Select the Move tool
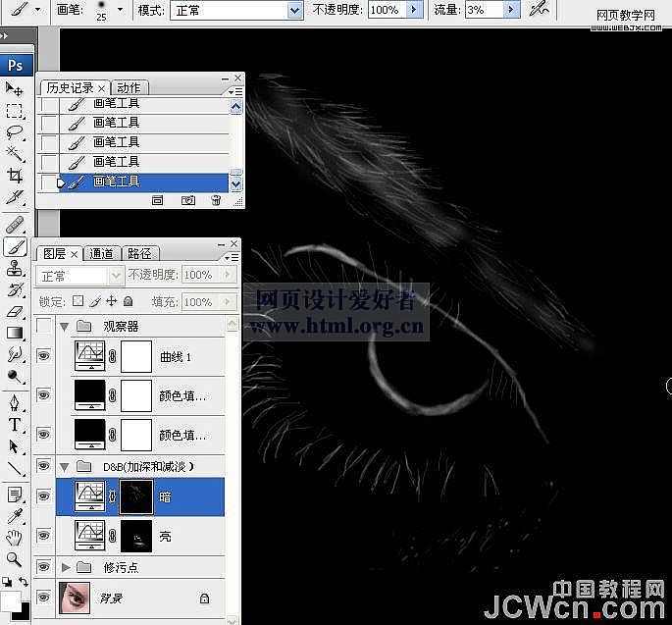The width and height of the screenshot is (672, 625). coord(14,88)
